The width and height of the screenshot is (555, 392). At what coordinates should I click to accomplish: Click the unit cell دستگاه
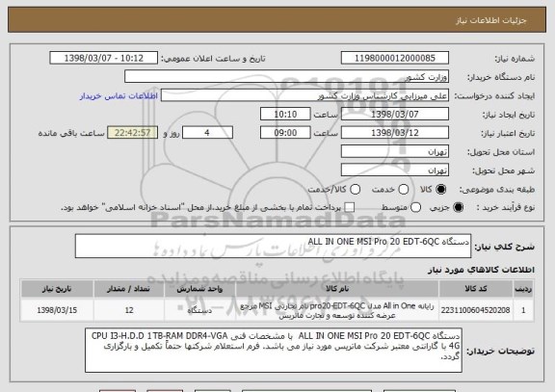coord(199,310)
